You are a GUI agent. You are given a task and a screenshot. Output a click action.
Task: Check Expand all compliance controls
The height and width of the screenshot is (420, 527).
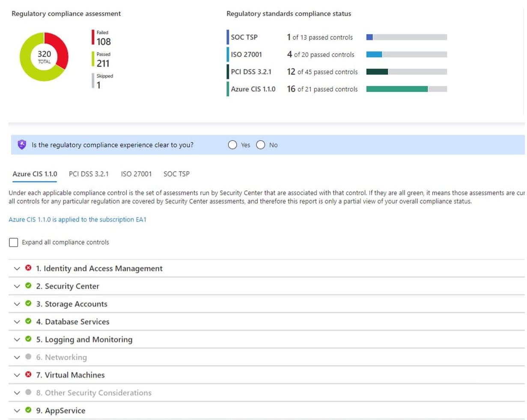pyautogui.click(x=14, y=243)
